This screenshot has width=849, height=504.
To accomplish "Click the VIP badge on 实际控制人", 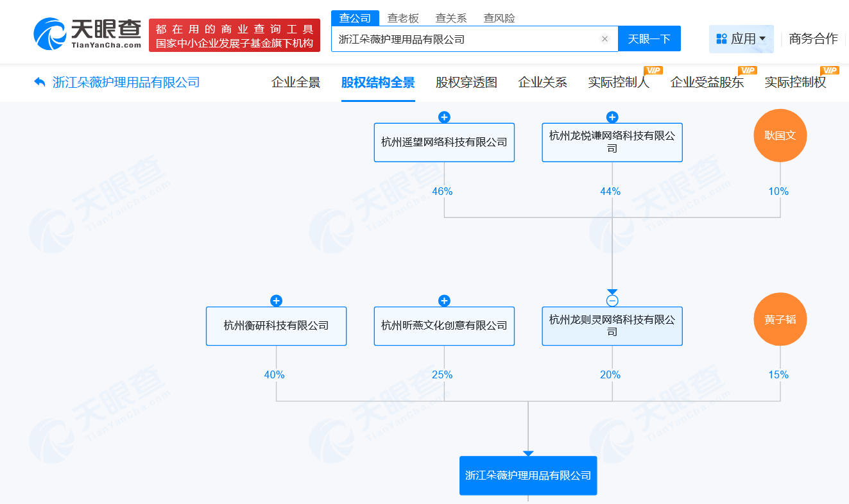I will 653,71.
